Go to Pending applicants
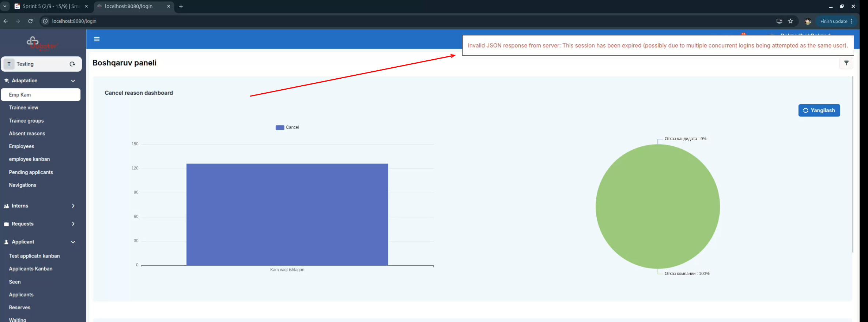868x322 pixels. click(x=31, y=172)
